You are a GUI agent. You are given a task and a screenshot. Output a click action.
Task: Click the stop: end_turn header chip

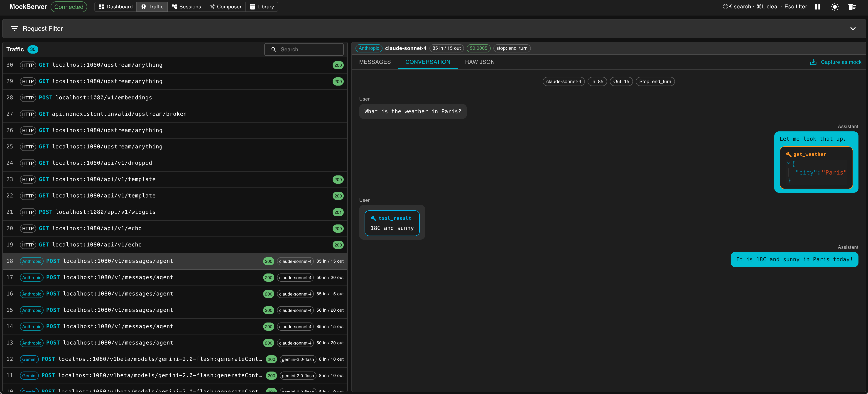512,48
